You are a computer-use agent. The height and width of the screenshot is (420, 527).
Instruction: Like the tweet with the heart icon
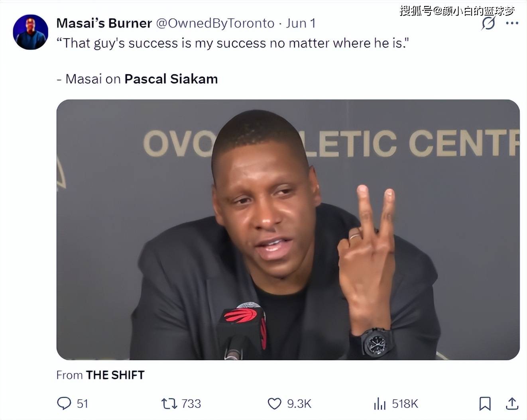pos(274,404)
